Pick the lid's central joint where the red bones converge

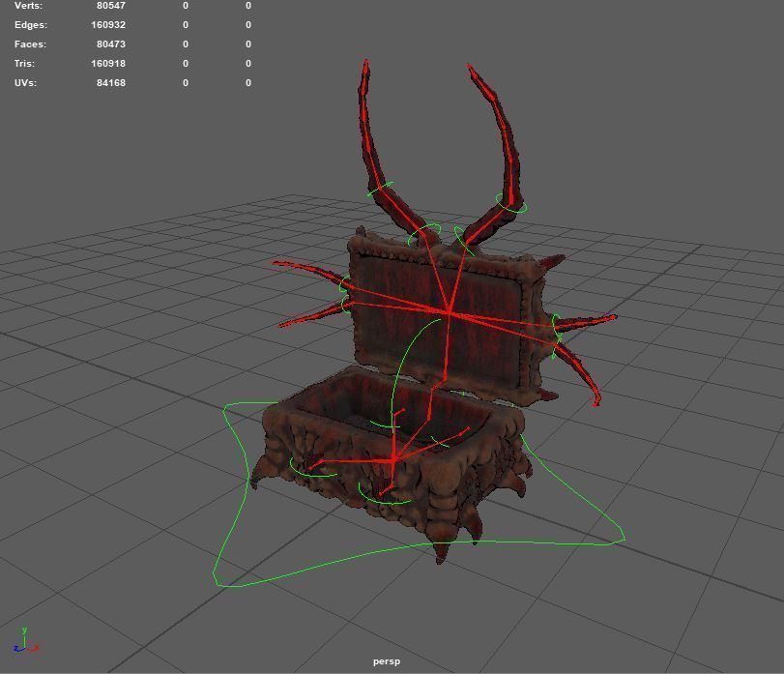click(449, 312)
